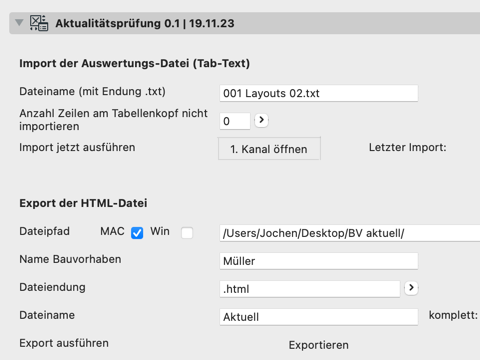Viewport: 480px width, 360px height.
Task: Click the Name Bauvorhaben field containing Müller
Action: (x=318, y=261)
